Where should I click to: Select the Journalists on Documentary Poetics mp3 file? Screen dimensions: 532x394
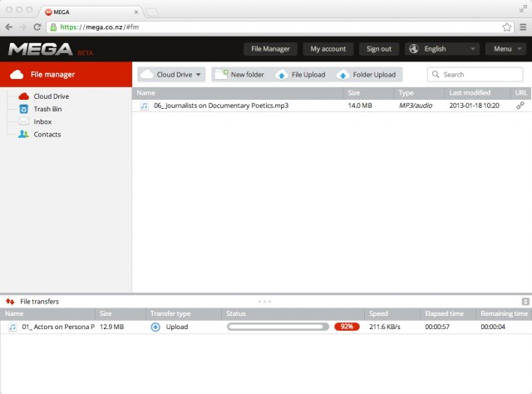coord(220,106)
